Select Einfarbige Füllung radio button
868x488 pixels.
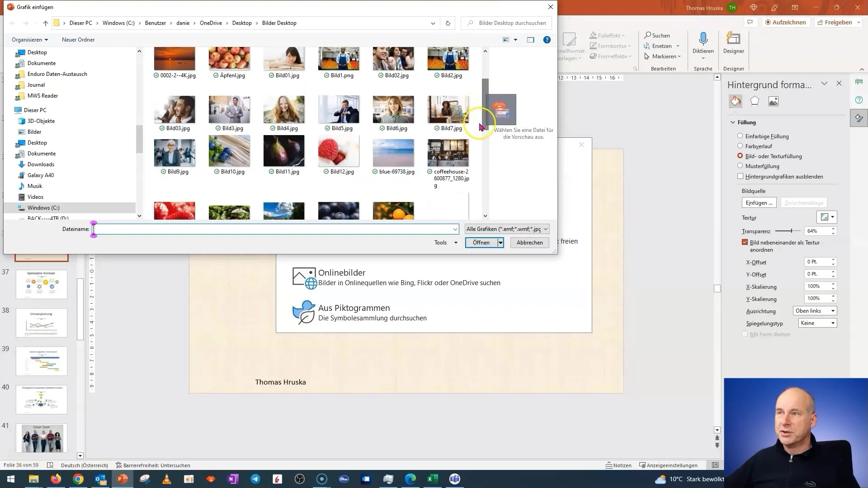coord(741,136)
